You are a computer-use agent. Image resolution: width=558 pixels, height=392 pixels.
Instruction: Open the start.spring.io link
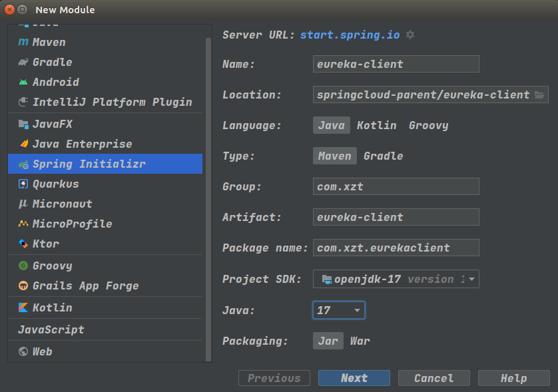tap(350, 35)
